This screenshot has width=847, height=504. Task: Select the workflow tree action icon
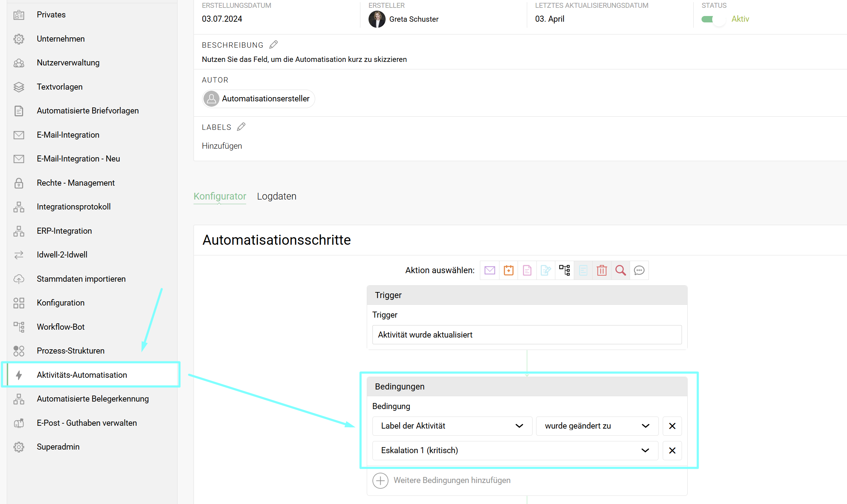click(x=564, y=270)
